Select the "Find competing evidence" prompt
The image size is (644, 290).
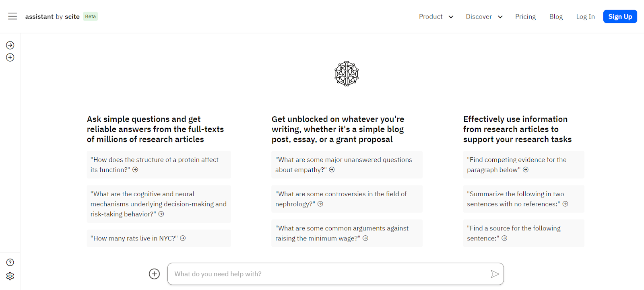(x=523, y=165)
